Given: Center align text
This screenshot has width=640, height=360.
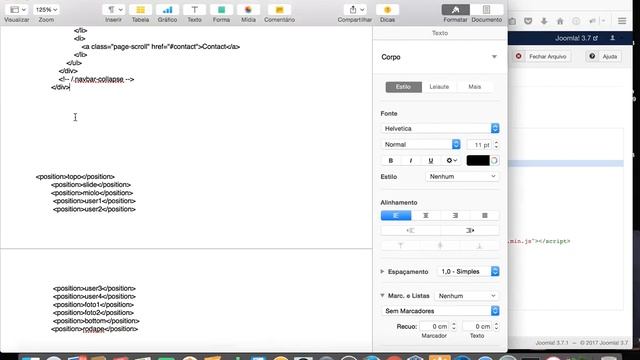Looking at the screenshot, I should point(426,216).
